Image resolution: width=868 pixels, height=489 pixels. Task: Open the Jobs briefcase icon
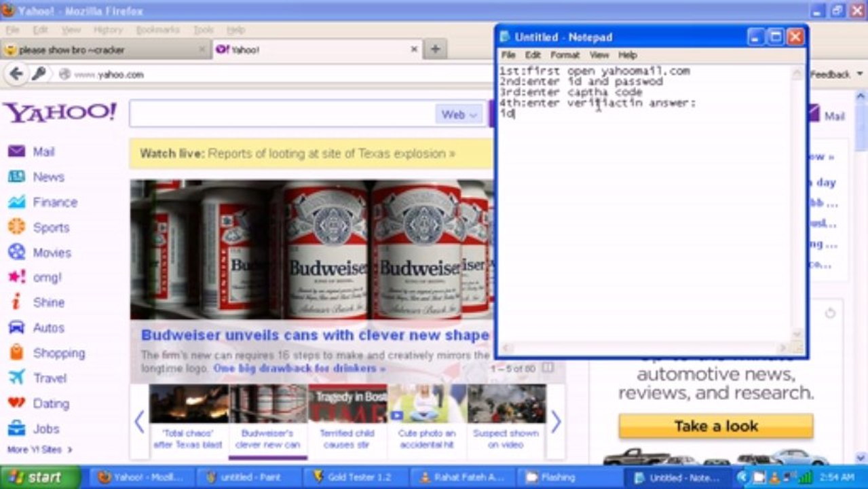16,428
